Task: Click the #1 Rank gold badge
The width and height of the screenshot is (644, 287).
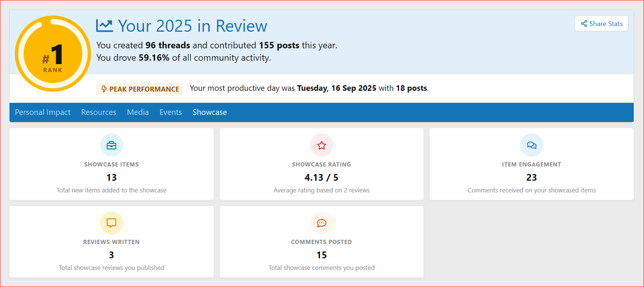Action: (53, 53)
